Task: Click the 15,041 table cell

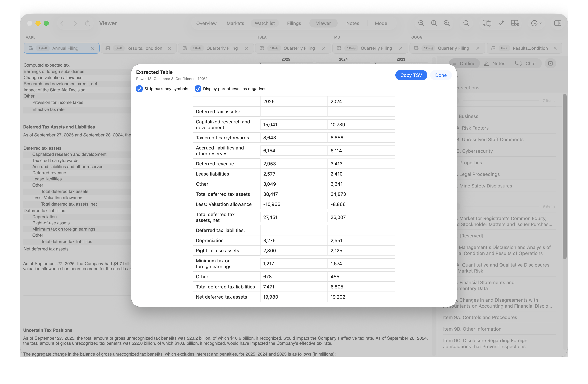Action: 294,125
